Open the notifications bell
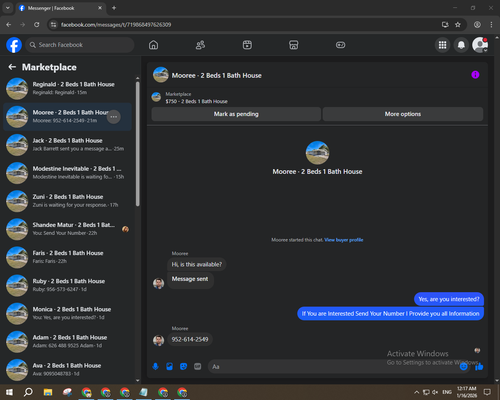Image resolution: width=500 pixels, height=400 pixels. point(461,45)
